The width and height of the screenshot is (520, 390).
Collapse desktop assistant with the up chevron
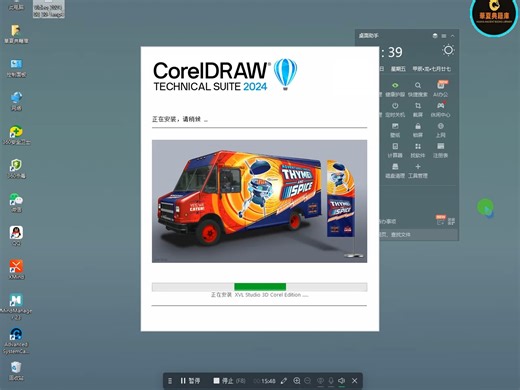[452, 36]
